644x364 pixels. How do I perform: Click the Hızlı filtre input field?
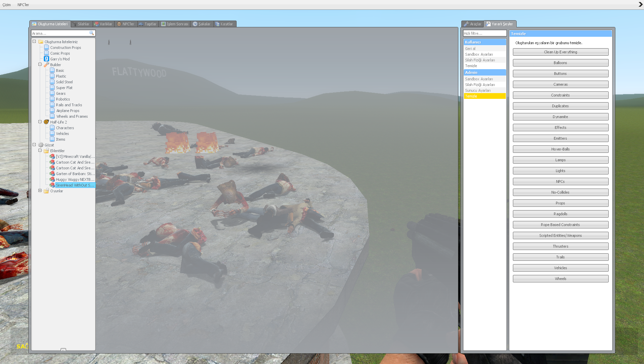click(485, 33)
